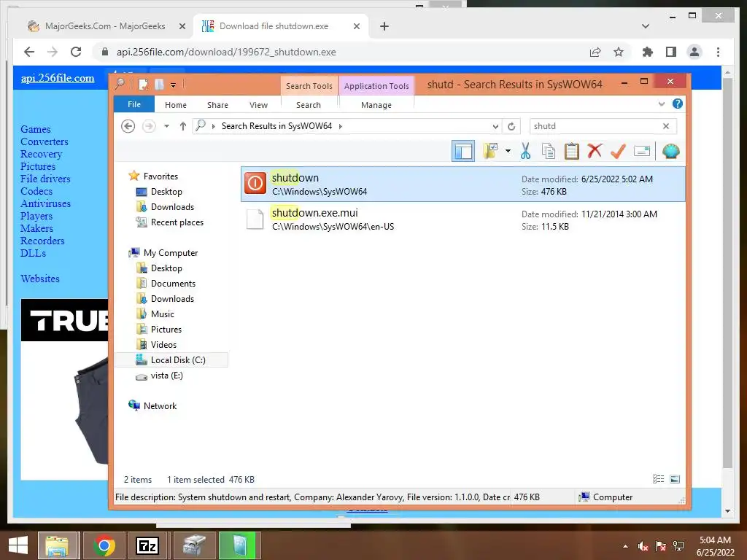Click the orange checkmark Properties icon
This screenshot has height=560, width=747.
(x=618, y=151)
